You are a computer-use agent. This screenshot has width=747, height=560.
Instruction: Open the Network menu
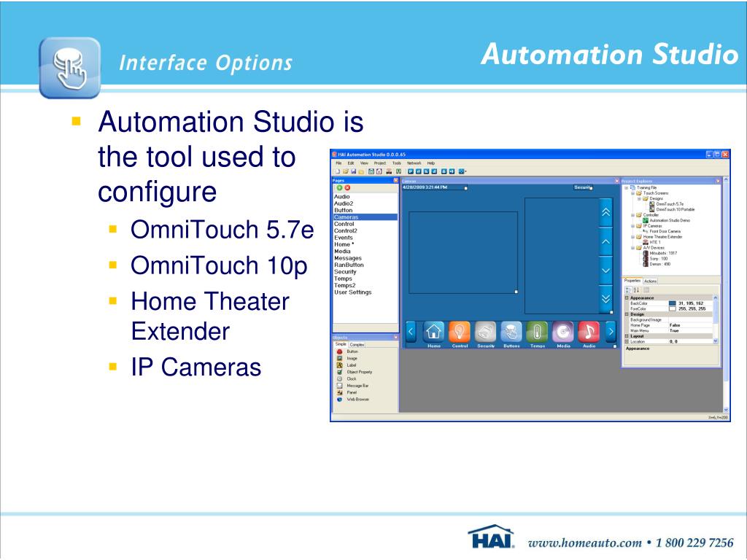pyautogui.click(x=414, y=163)
